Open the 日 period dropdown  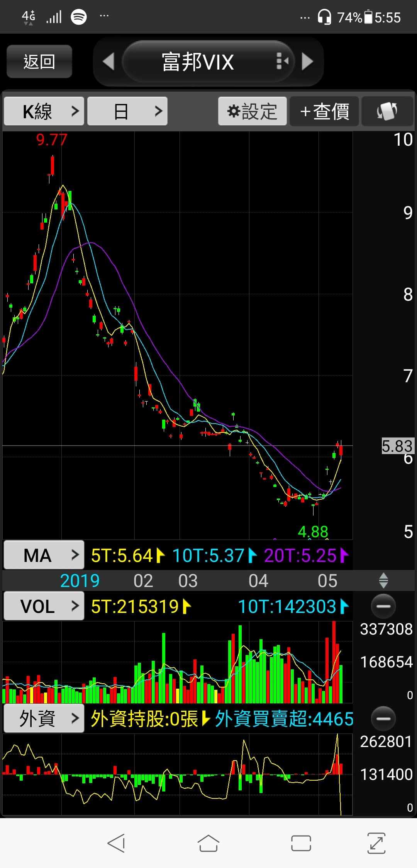(127, 112)
